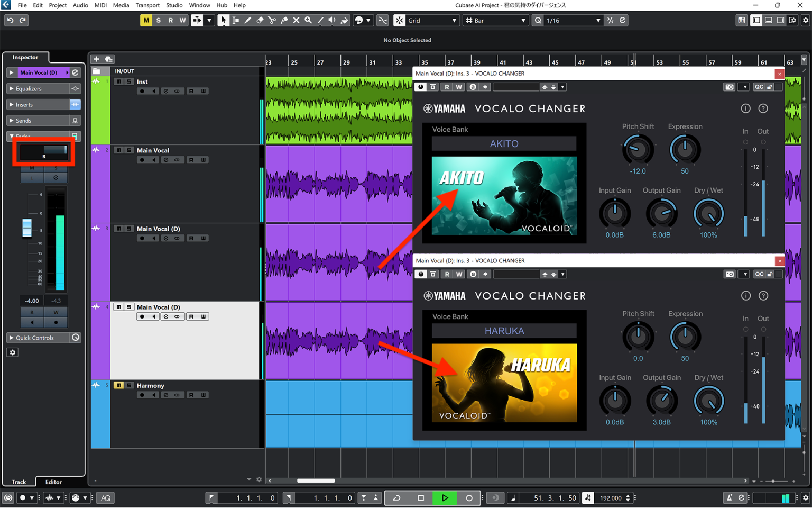Enable Read automation on the AKITO plugin
812x508 pixels.
pos(446,87)
